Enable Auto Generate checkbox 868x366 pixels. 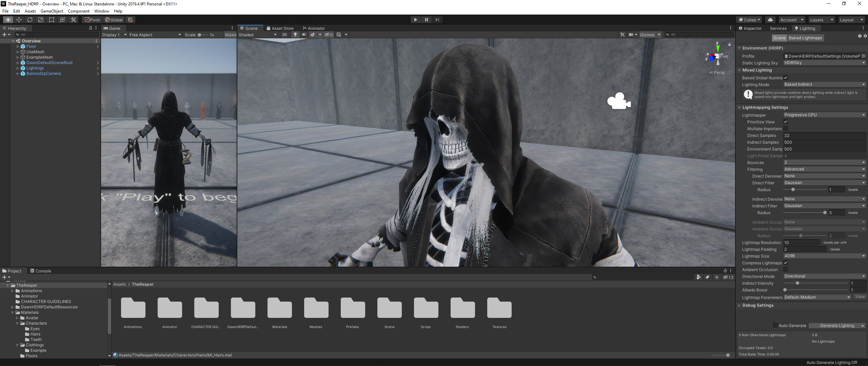[775, 325]
